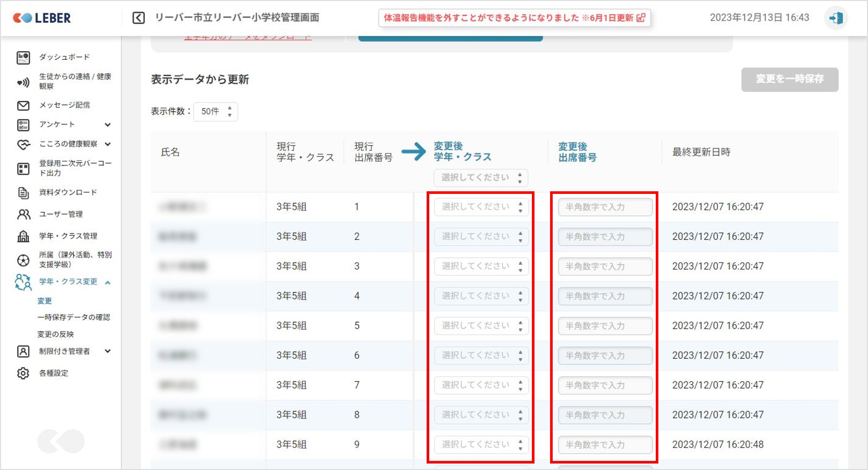Expand the アンケート menu chevron

(108, 125)
